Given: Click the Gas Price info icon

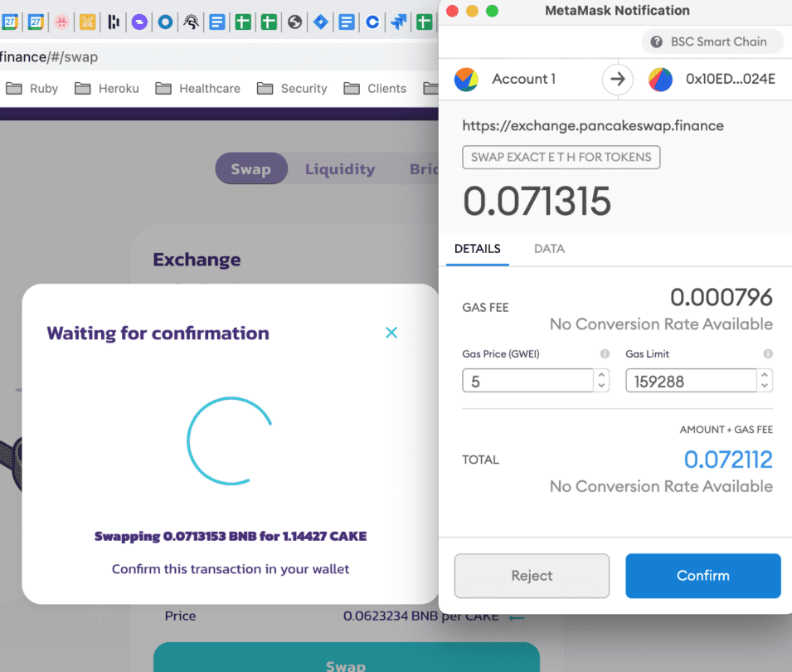Looking at the screenshot, I should coord(605,353).
